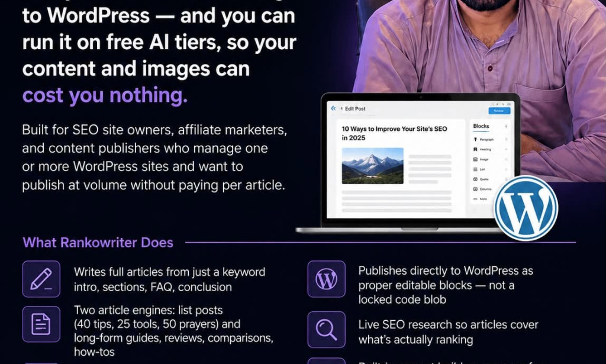This screenshot has width=606, height=364.
Task: Click the mountain image in the post
Action: coord(373,166)
